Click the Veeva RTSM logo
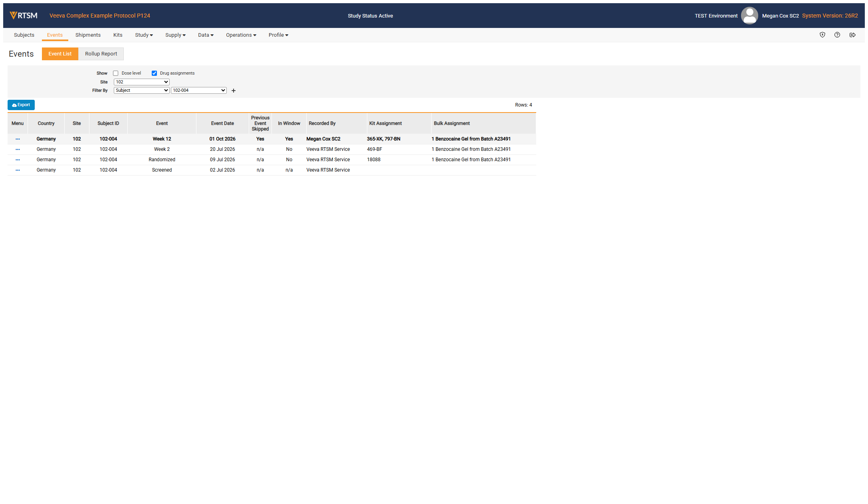 [24, 16]
